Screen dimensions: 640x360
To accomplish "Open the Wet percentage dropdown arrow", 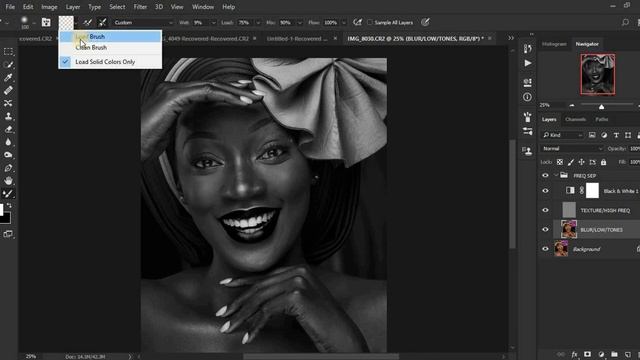I will tap(213, 23).
